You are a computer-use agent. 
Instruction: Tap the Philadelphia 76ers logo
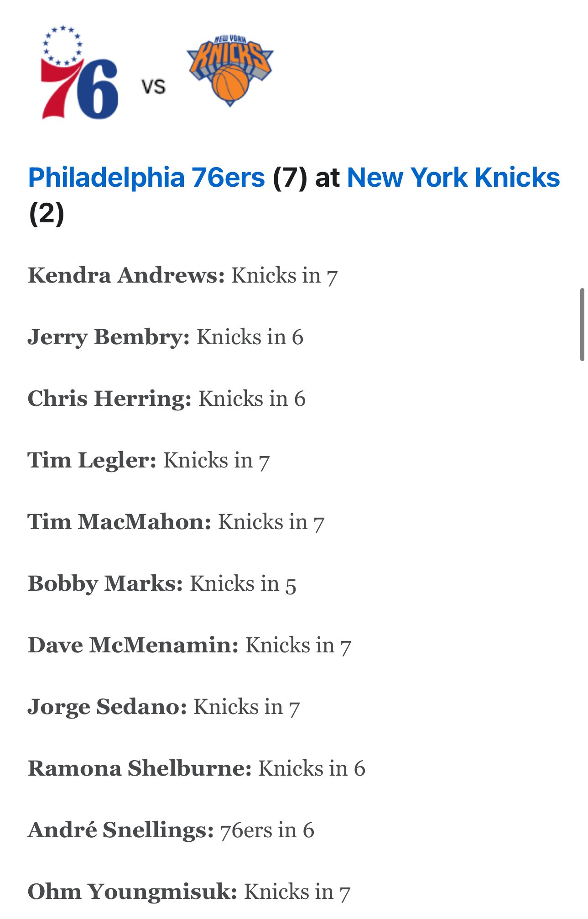tap(79, 72)
